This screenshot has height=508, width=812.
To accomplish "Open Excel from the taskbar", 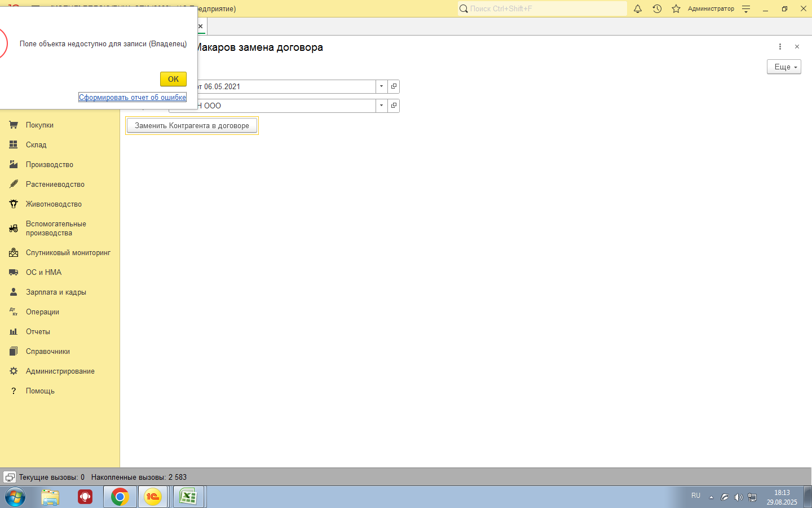I will (x=188, y=497).
